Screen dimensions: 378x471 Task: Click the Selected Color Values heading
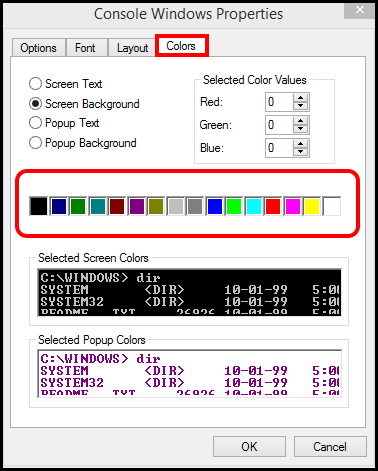tap(255, 80)
